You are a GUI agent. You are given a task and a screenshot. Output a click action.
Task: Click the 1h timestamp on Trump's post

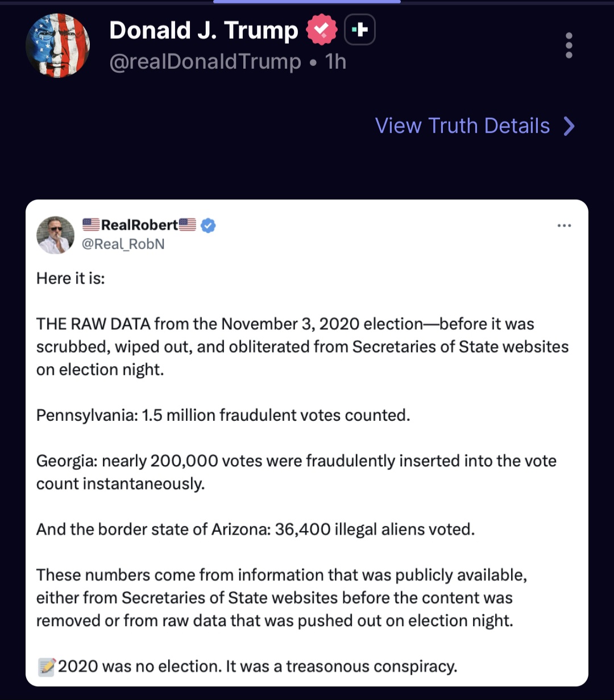(335, 62)
